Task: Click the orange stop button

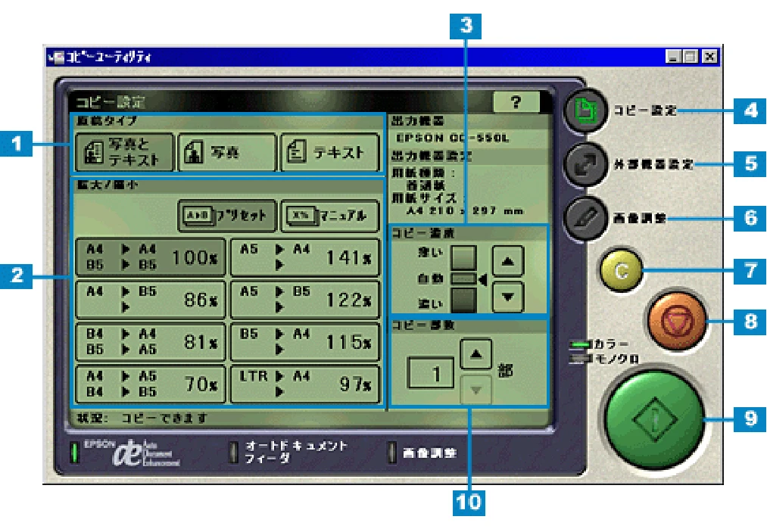Action: click(x=678, y=322)
